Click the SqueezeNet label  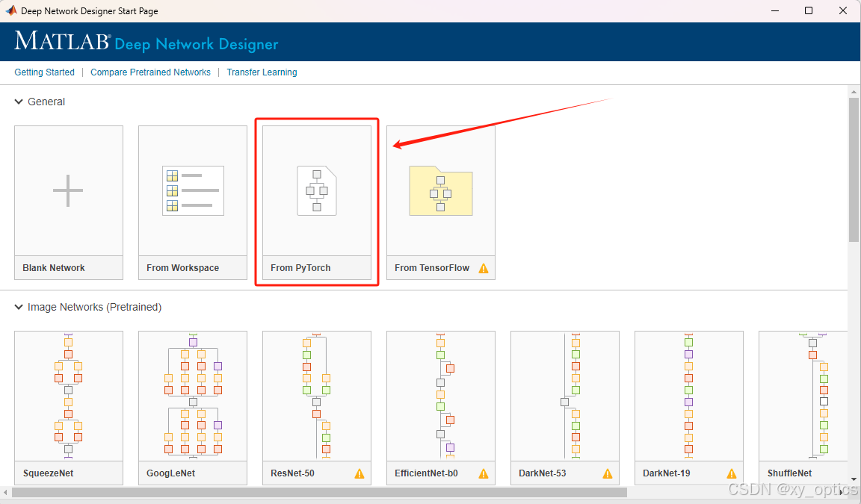(49, 473)
